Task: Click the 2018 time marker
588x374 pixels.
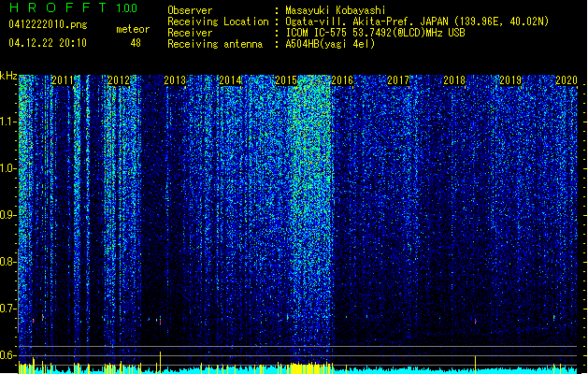Action: 454,80
